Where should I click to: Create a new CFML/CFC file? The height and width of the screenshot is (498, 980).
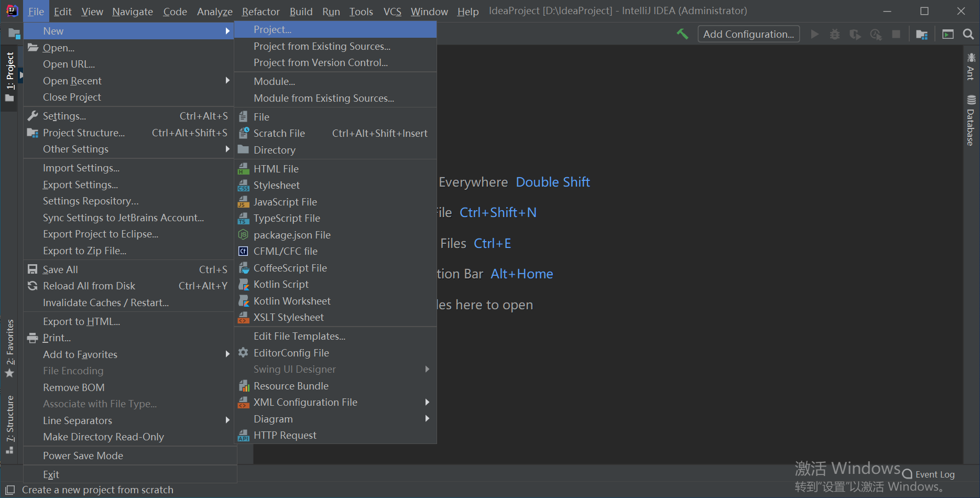point(335,251)
